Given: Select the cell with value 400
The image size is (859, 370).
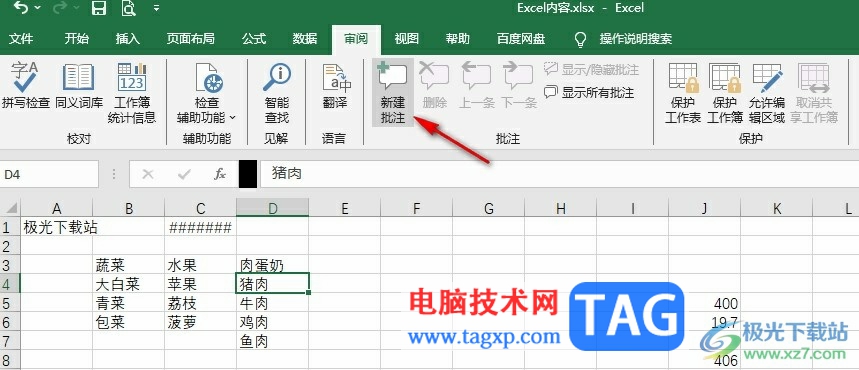Looking at the screenshot, I should point(705,303).
